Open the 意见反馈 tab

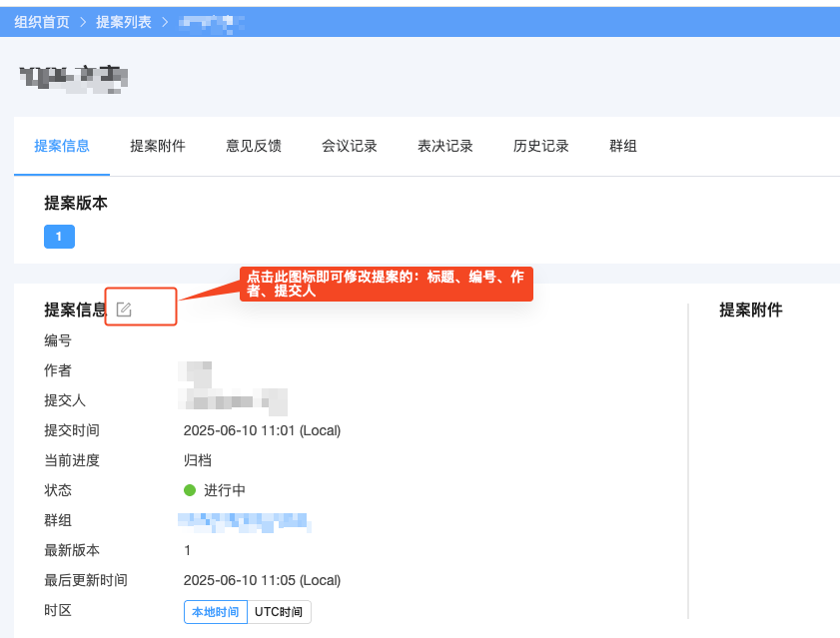coord(254,146)
